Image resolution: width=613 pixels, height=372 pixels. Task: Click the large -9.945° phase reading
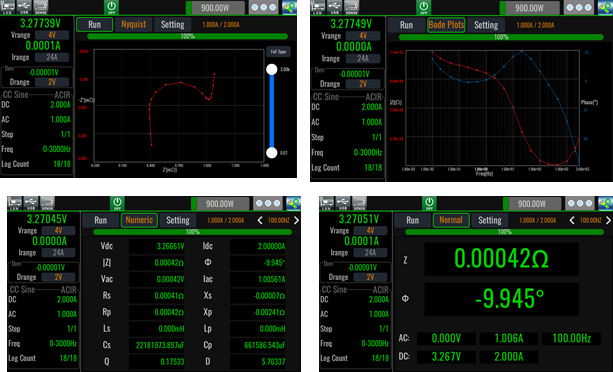pyautogui.click(x=501, y=299)
